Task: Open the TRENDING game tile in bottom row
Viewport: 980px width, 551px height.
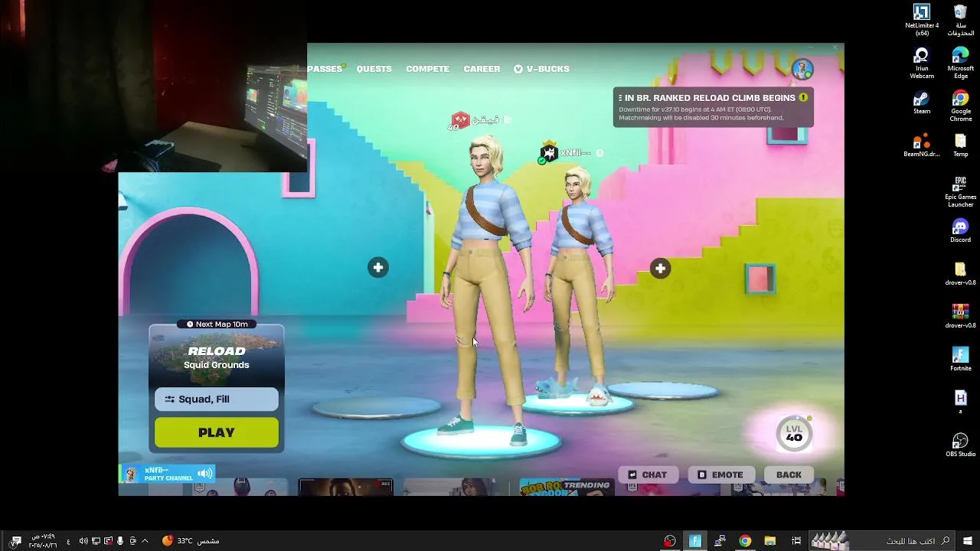Action: click(567, 487)
